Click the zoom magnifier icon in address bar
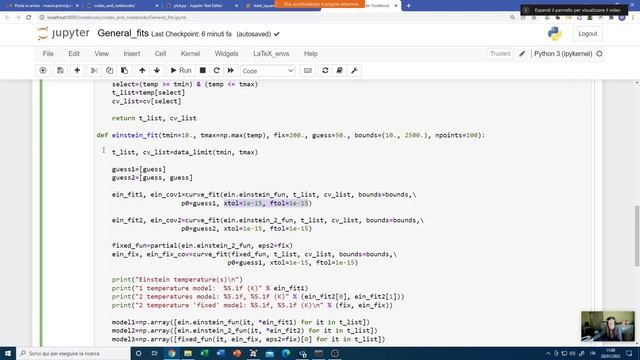Viewport: 640px width, 360px height. tap(512, 18)
